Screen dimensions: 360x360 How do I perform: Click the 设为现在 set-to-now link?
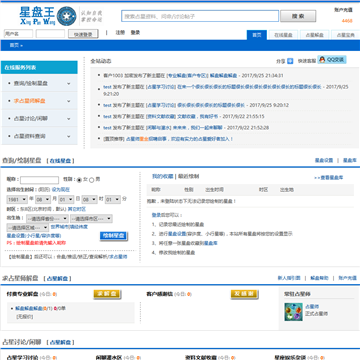(x=61, y=189)
